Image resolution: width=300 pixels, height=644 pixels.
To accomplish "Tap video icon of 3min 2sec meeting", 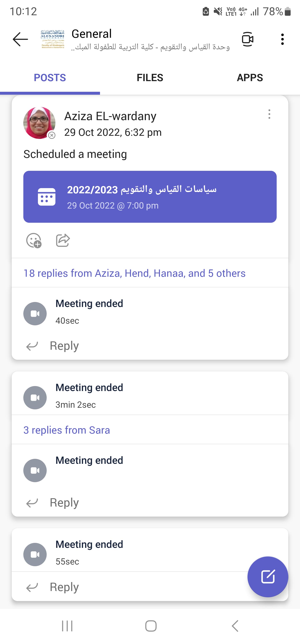I will (x=35, y=397).
